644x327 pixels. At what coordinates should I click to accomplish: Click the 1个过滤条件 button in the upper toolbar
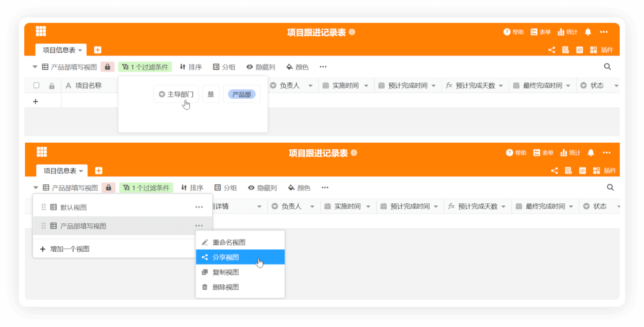145,67
